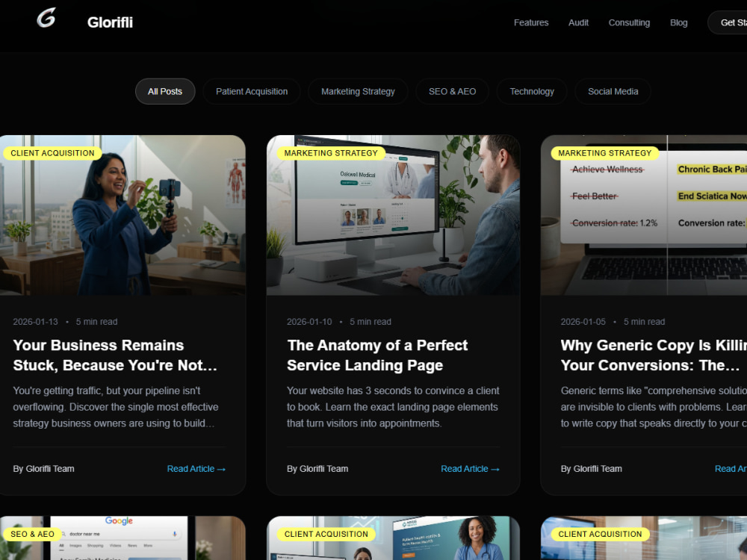Image resolution: width=747 pixels, height=560 pixels.
Task: Open the nurse in scrubs thumbnail
Action: pyautogui.click(x=393, y=538)
